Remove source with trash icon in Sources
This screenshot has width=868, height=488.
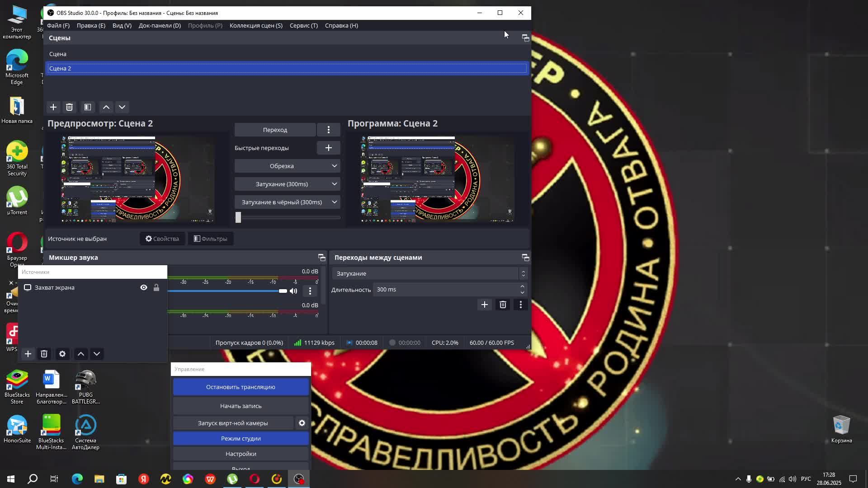pos(44,354)
